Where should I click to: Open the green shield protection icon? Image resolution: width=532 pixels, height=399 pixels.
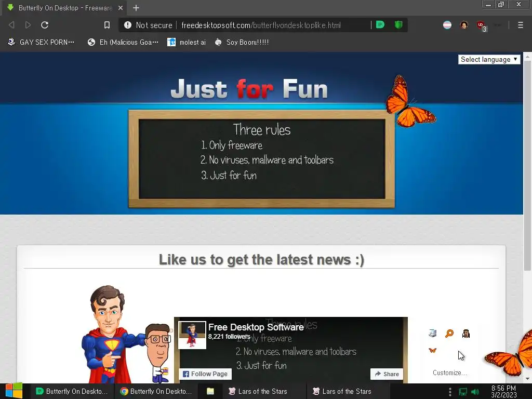pyautogui.click(x=398, y=25)
